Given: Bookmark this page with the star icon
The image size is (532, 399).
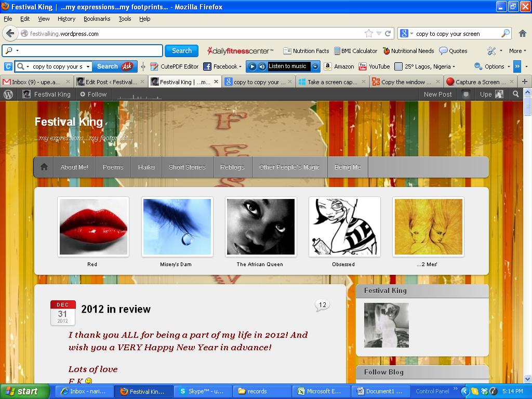Looking at the screenshot, I should click(369, 33).
